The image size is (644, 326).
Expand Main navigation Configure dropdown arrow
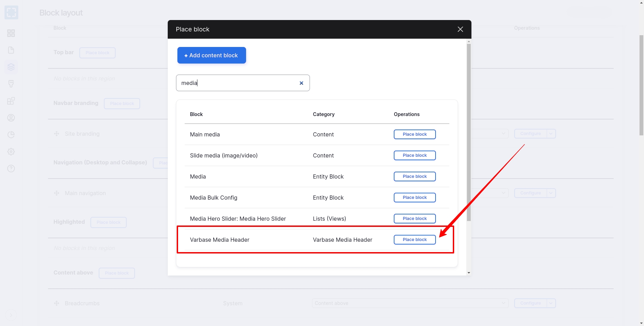pos(551,193)
